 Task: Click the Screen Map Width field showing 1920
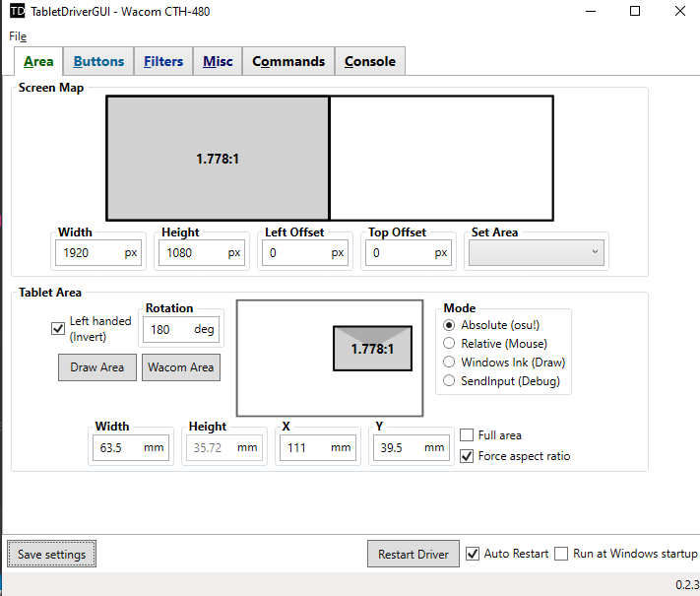[x=98, y=253]
